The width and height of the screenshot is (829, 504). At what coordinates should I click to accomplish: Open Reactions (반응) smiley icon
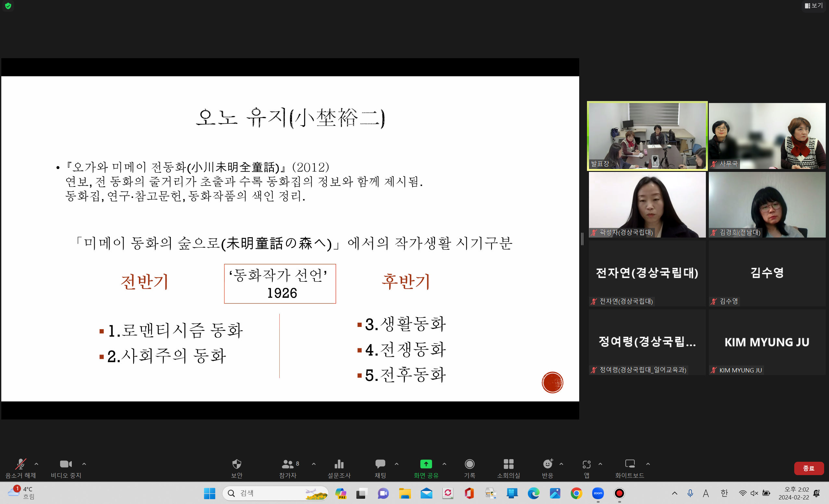coord(547,465)
